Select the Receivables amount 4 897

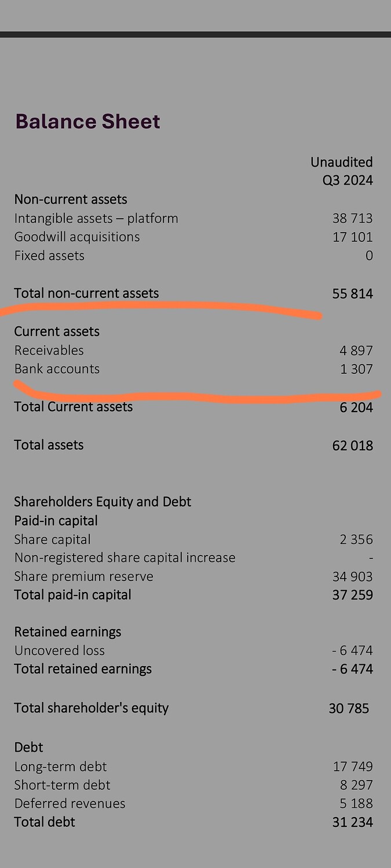point(356,351)
